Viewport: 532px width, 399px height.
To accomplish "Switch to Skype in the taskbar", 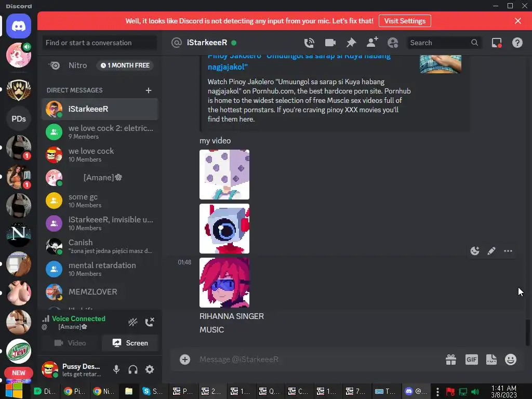I will coord(152,391).
